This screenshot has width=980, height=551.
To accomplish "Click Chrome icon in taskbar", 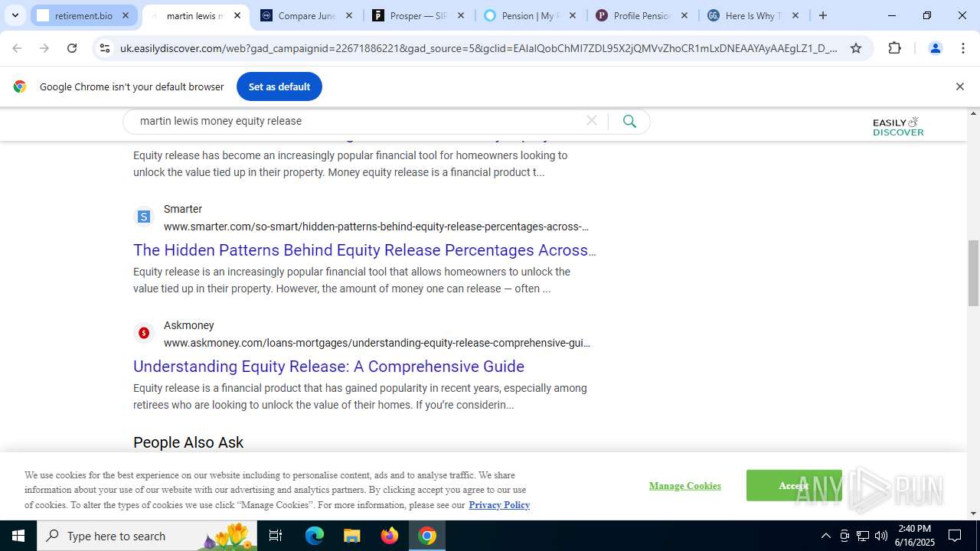I will click(x=427, y=536).
